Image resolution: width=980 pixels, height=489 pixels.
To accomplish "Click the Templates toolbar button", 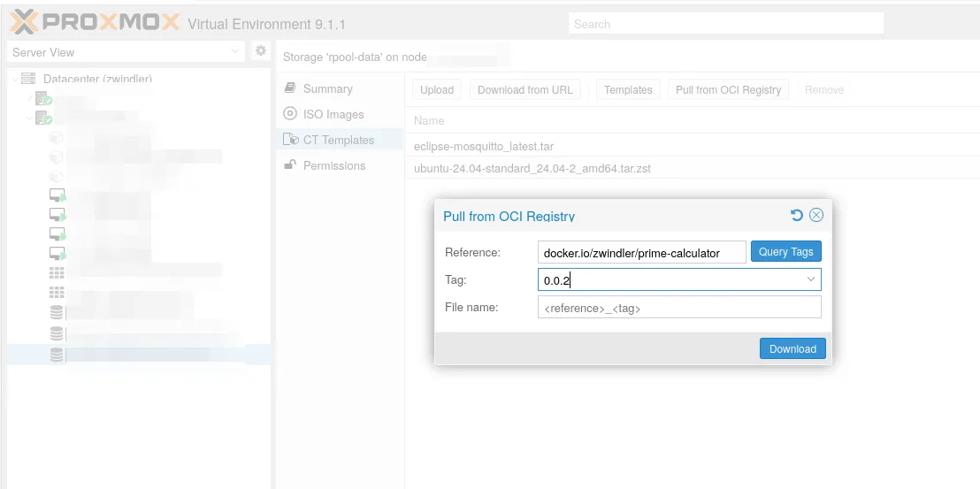I will point(628,89).
